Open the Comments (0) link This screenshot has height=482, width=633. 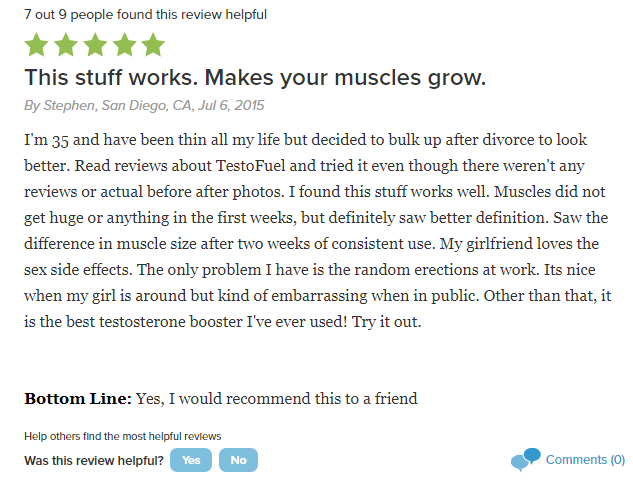585,460
